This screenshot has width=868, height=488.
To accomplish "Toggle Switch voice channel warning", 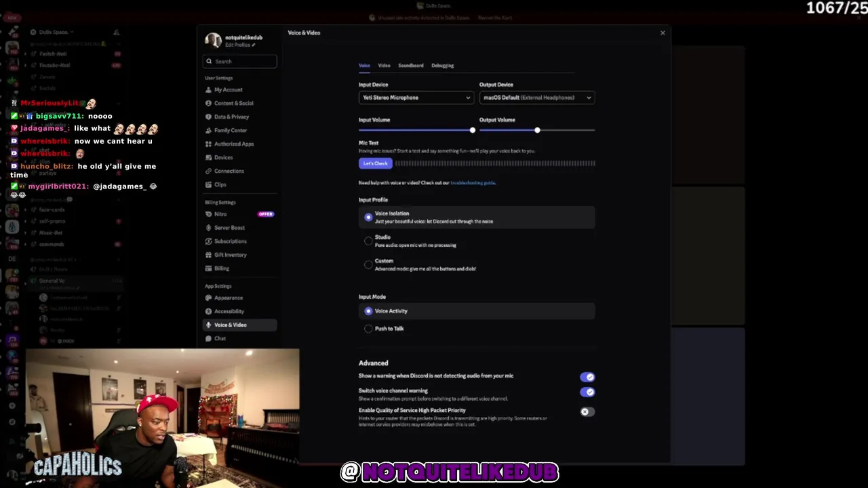I will coord(587,392).
